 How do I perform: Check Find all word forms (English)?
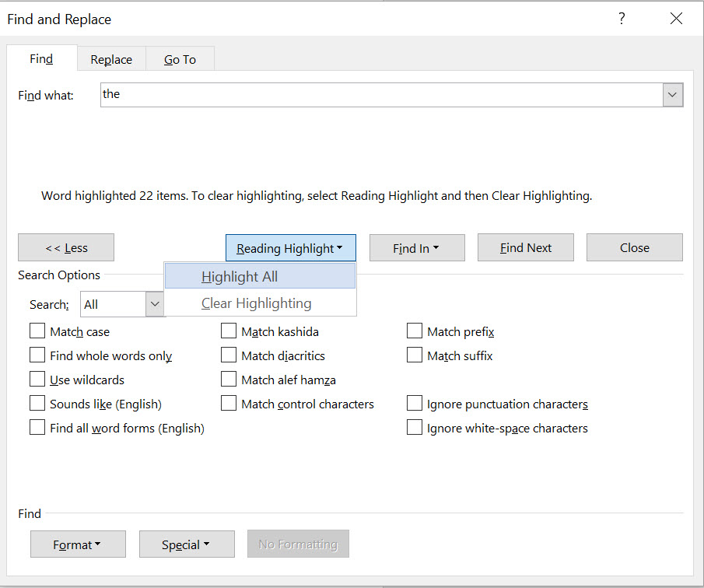coord(37,428)
